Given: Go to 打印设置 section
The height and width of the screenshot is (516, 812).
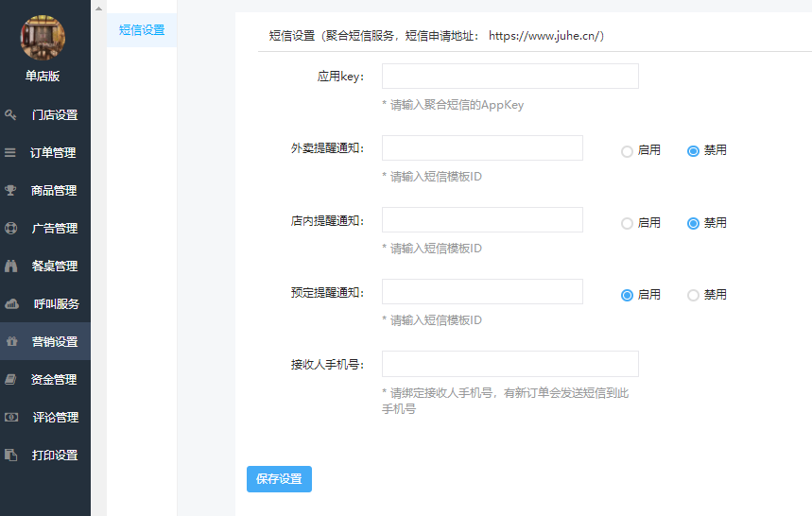Looking at the screenshot, I should pos(45,455).
